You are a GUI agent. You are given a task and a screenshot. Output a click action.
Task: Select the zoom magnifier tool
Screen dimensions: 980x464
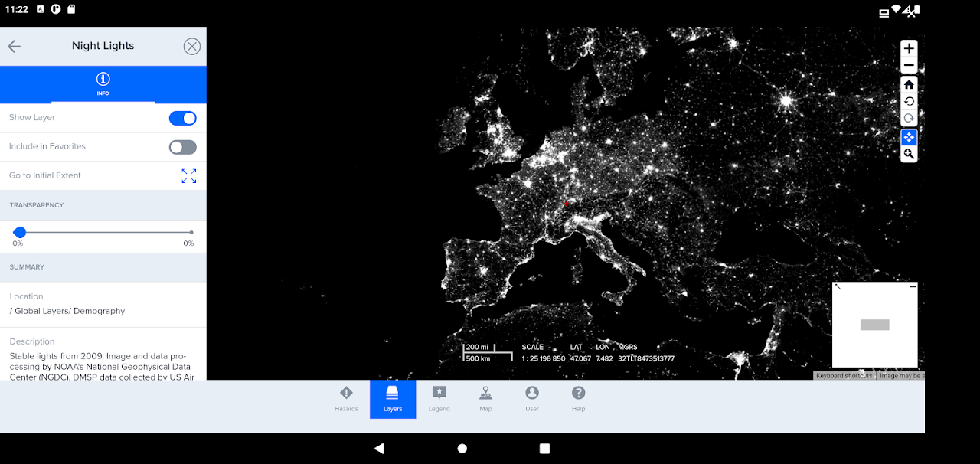click(x=909, y=153)
